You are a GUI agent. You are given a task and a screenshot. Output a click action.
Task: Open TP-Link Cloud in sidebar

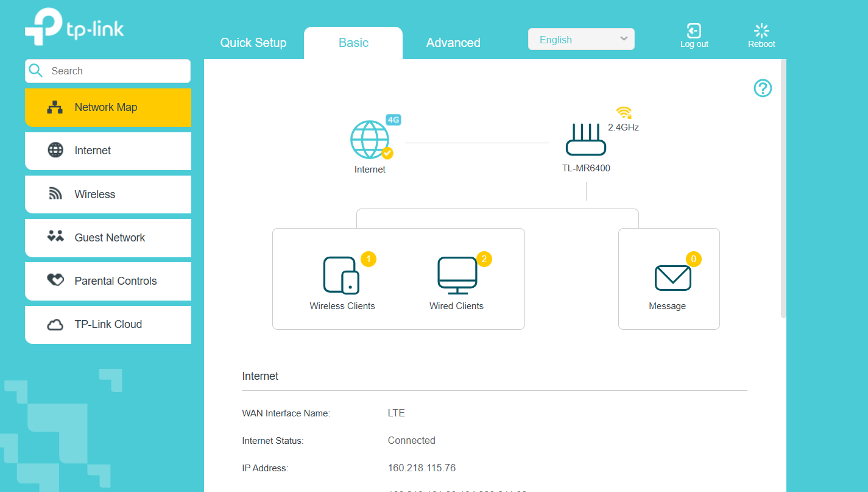(108, 324)
